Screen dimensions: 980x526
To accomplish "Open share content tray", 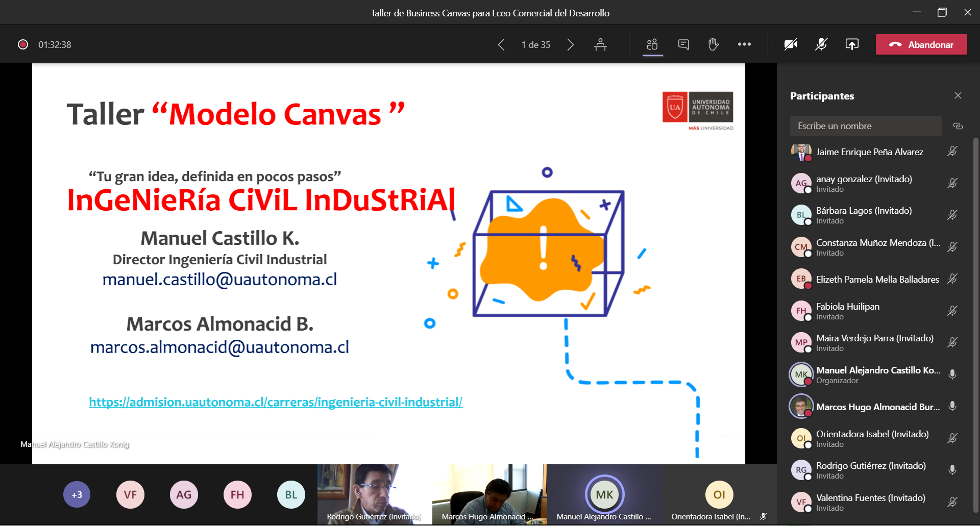I will 852,45.
